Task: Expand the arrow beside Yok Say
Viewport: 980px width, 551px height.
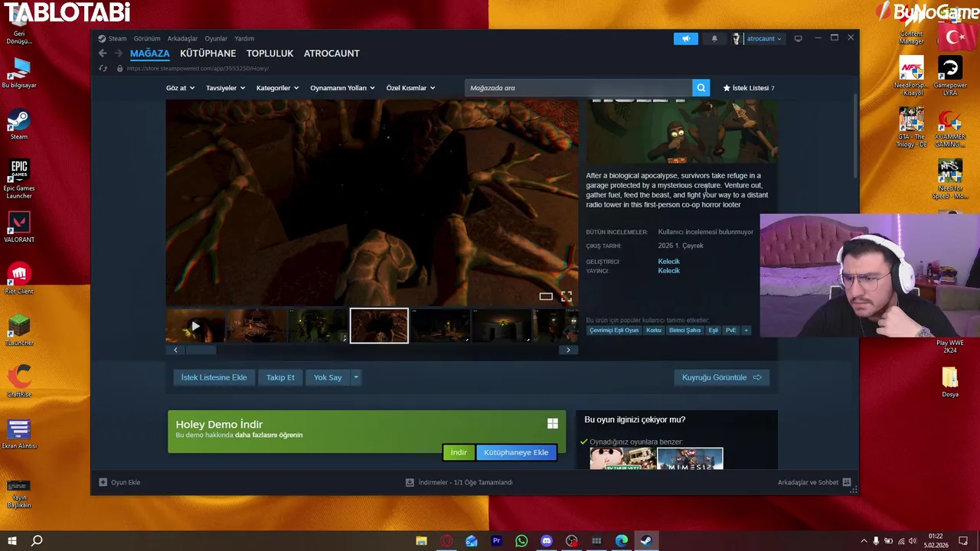Action: 356,377
